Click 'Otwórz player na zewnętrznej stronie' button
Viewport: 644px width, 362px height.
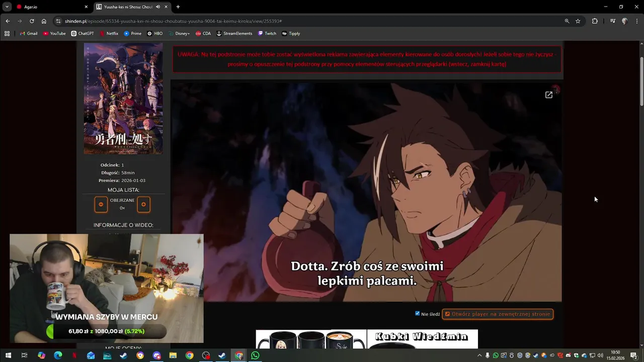pos(498,314)
